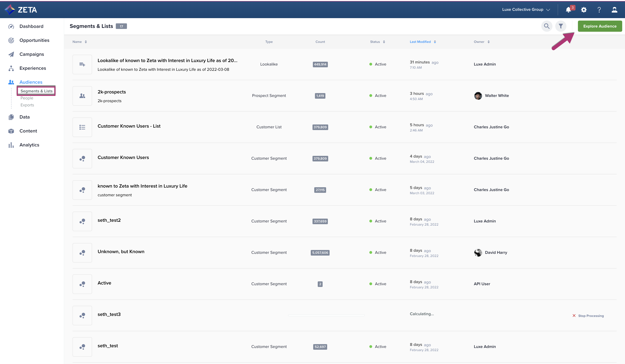
Task: Open Campaigns in the sidebar
Action: point(32,54)
